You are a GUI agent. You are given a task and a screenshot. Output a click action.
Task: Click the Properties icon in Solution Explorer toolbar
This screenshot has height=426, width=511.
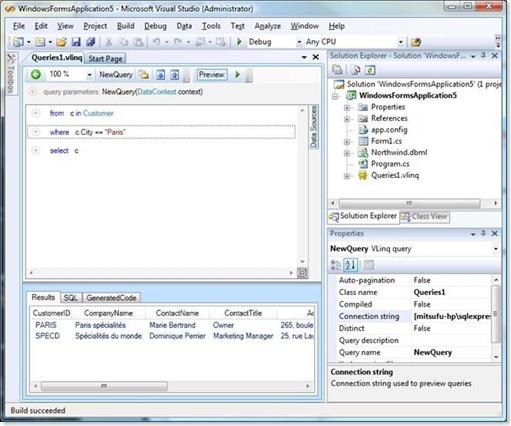pos(337,70)
